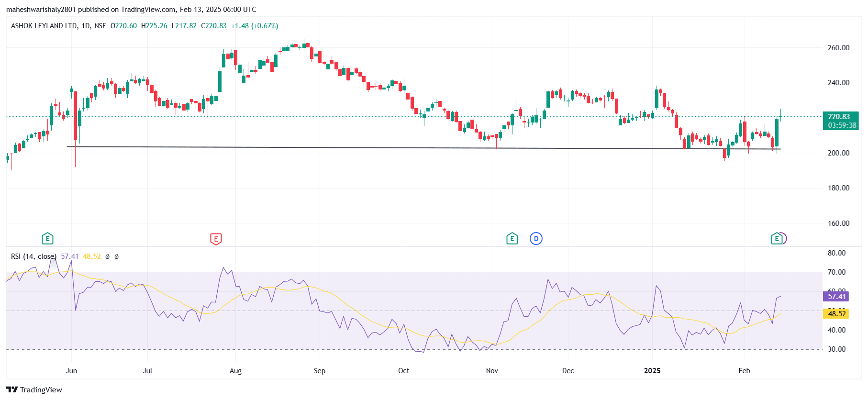The image size is (868, 400).
Task: Click the open value O220.60
Action: click(123, 26)
